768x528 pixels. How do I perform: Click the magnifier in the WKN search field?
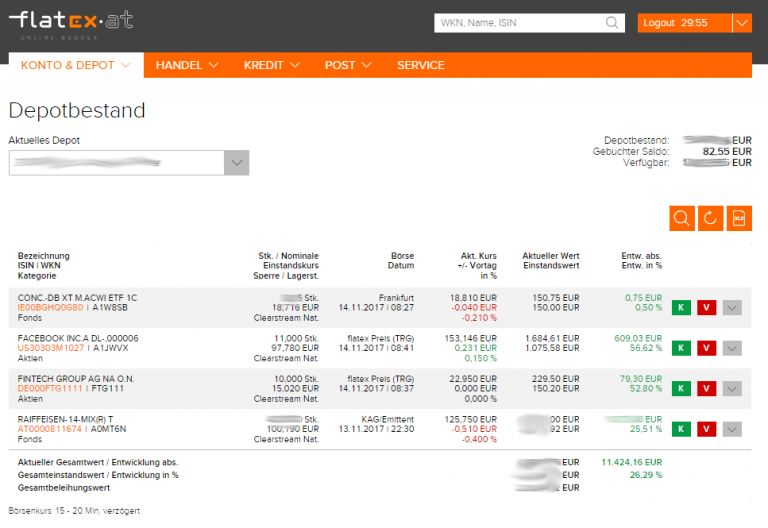click(x=612, y=23)
